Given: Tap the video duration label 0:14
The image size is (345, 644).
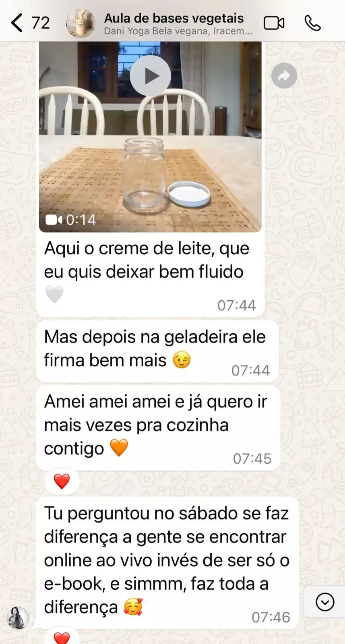Looking at the screenshot, I should point(81,220).
